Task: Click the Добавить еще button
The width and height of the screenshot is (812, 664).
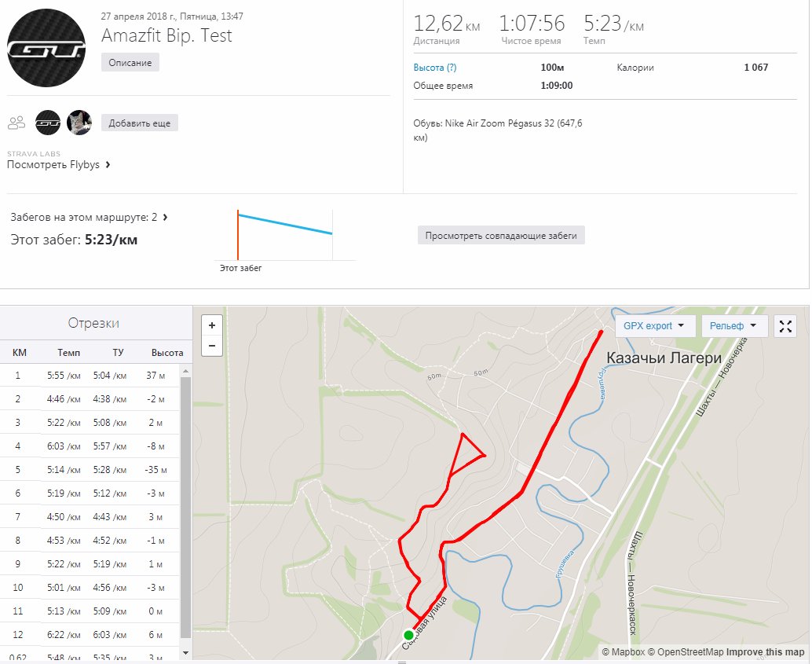Action: (x=139, y=123)
